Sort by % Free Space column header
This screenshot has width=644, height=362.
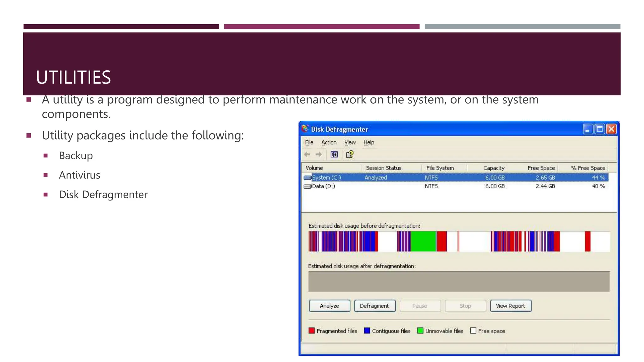pyautogui.click(x=583, y=168)
